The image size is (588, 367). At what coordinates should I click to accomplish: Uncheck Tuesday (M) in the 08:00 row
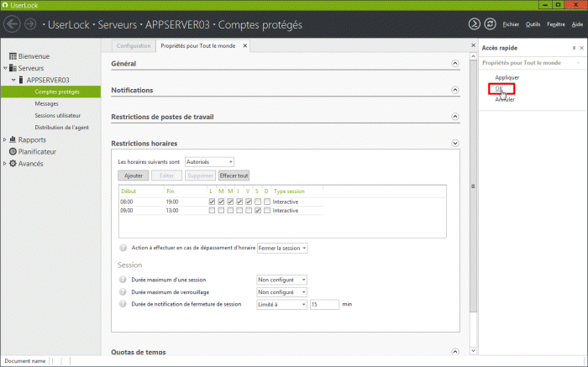pyautogui.click(x=221, y=202)
